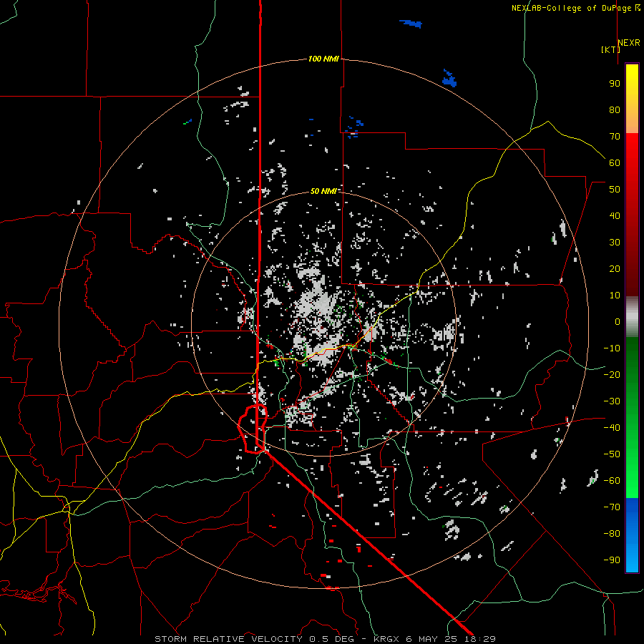Viewport: 644px width, 644px height.
Task: Click the -70 knot scale label
Action: click(x=612, y=507)
